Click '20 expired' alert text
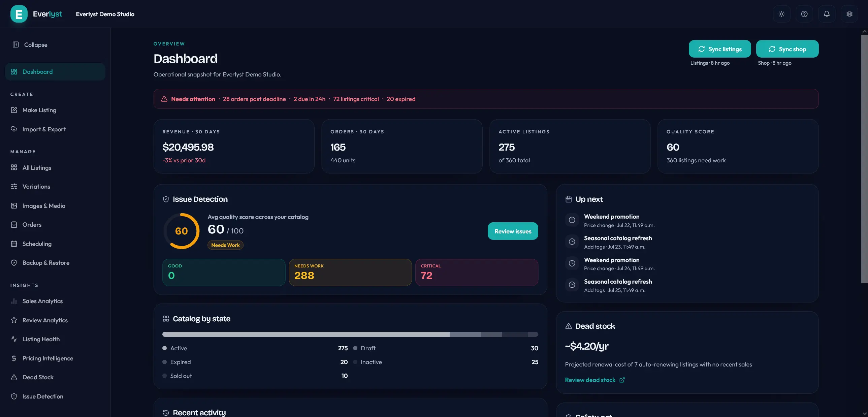Image resolution: width=868 pixels, height=417 pixels. point(401,99)
